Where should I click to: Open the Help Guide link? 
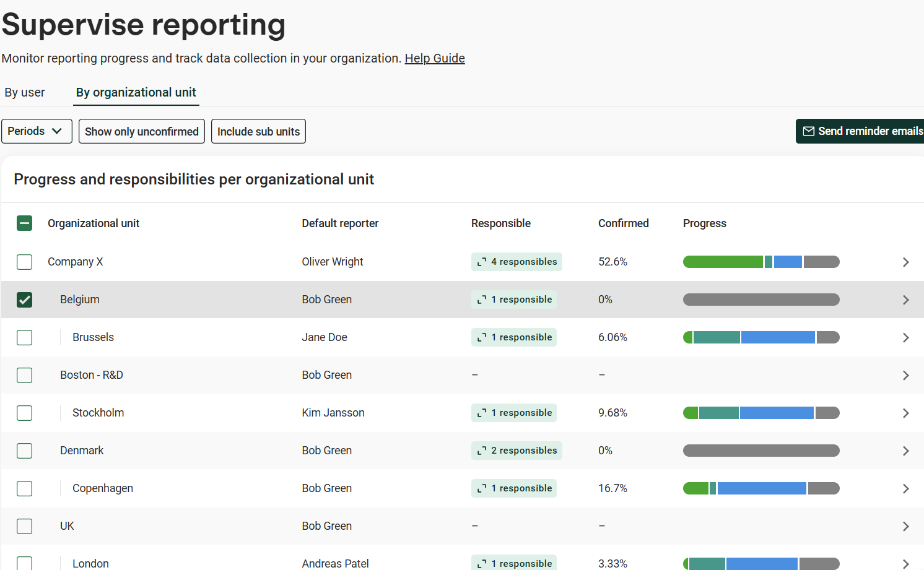(435, 58)
